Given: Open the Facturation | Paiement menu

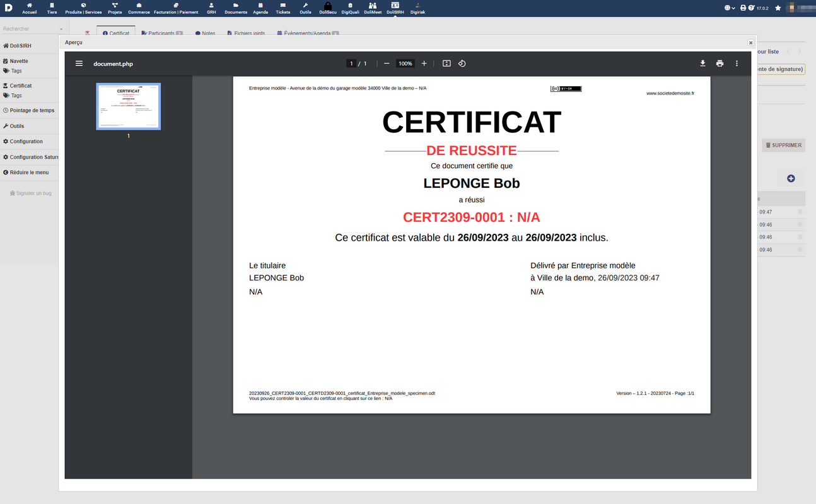Looking at the screenshot, I should pyautogui.click(x=176, y=8).
